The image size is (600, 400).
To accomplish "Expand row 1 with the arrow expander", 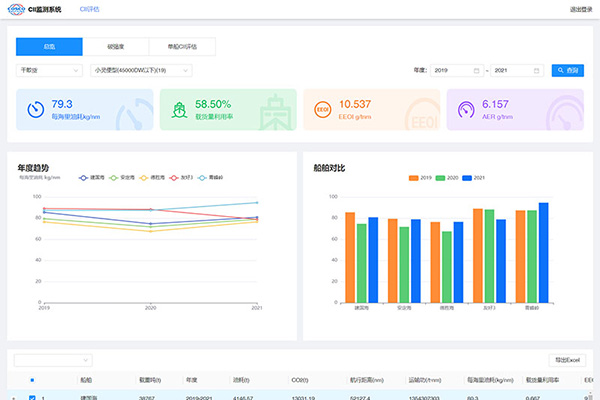I will (14, 398).
